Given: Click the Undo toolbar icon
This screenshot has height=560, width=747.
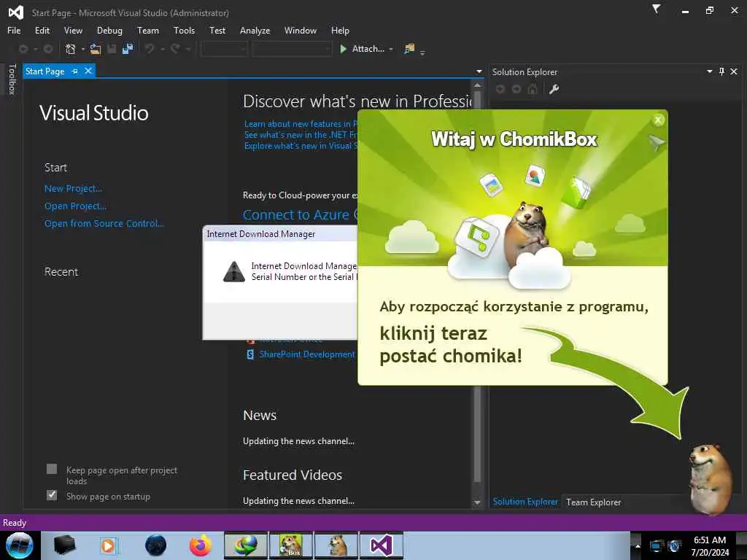Looking at the screenshot, I should click(150, 49).
